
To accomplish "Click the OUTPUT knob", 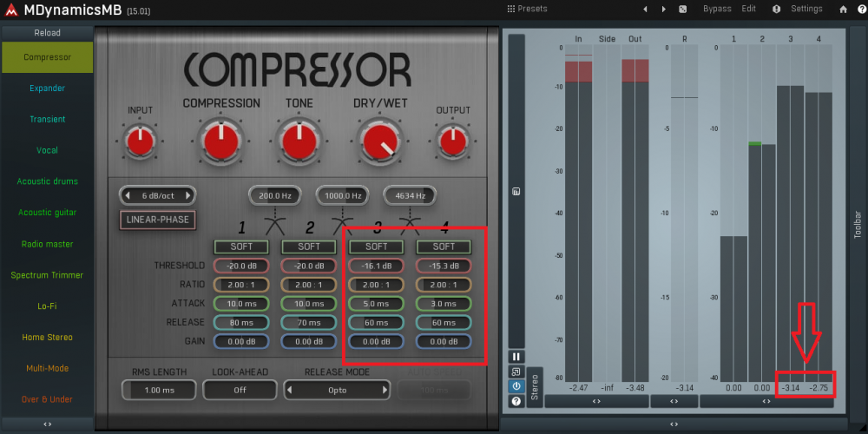I will [453, 141].
